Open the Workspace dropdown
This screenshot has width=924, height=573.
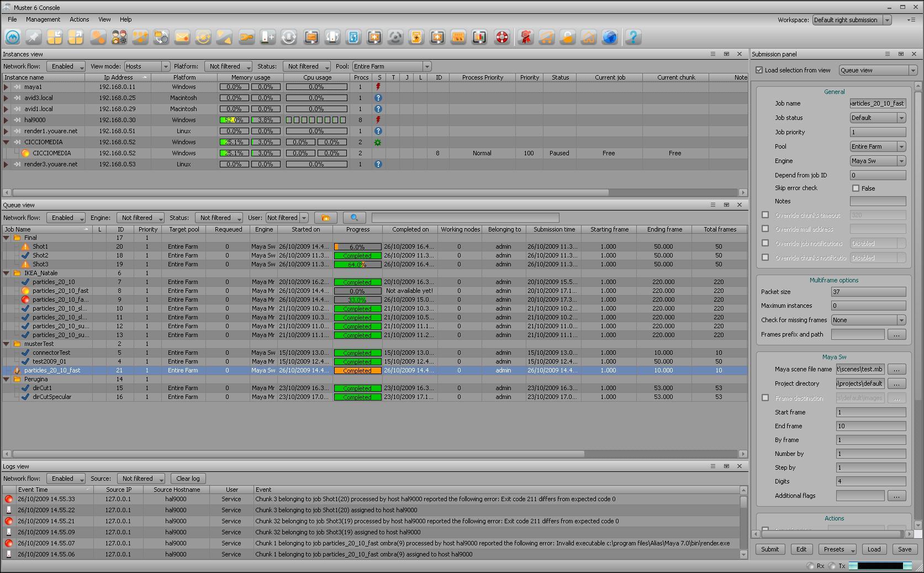tap(852, 20)
